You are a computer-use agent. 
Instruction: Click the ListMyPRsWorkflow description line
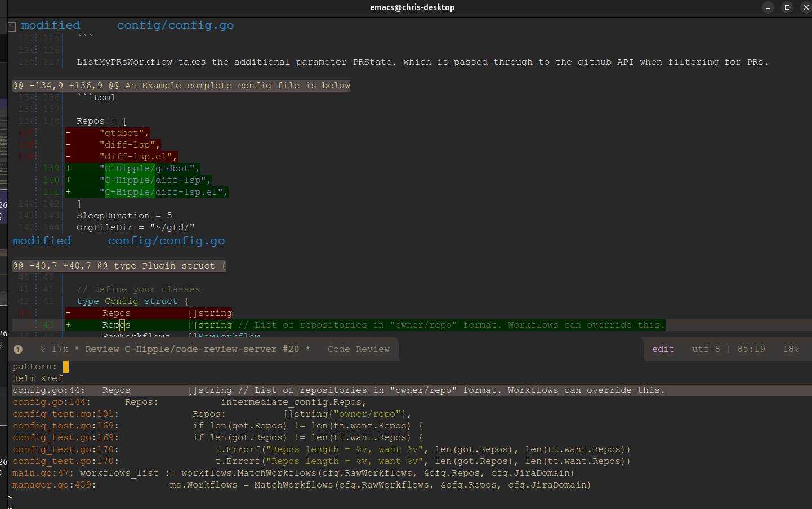tap(423, 62)
